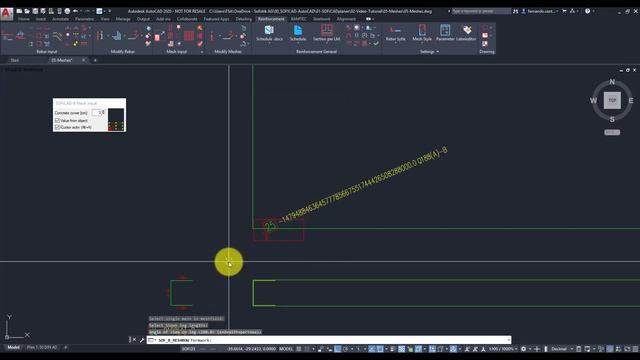
Task: Click the Undo arrow in quick access toolbar
Action: pos(76,11)
